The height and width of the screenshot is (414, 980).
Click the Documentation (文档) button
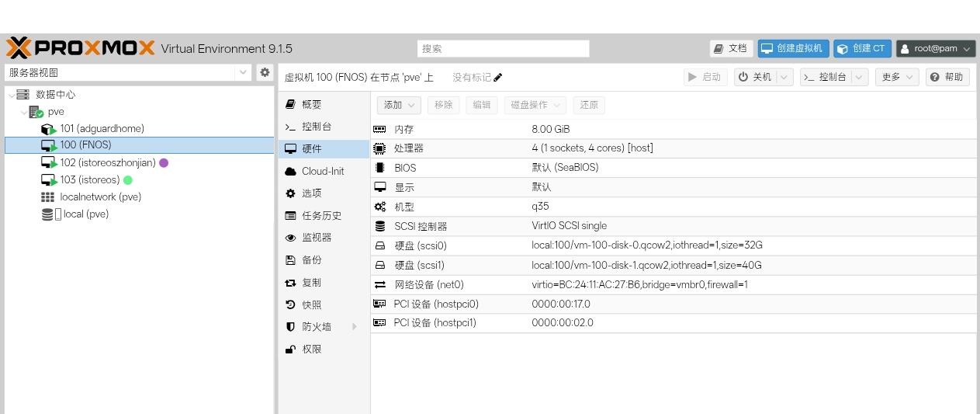tap(731, 48)
